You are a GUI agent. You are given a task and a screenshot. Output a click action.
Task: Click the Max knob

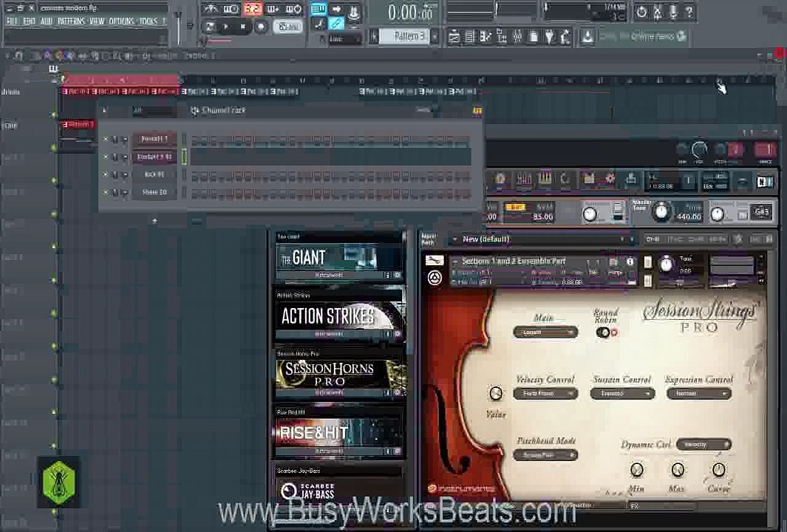click(677, 470)
